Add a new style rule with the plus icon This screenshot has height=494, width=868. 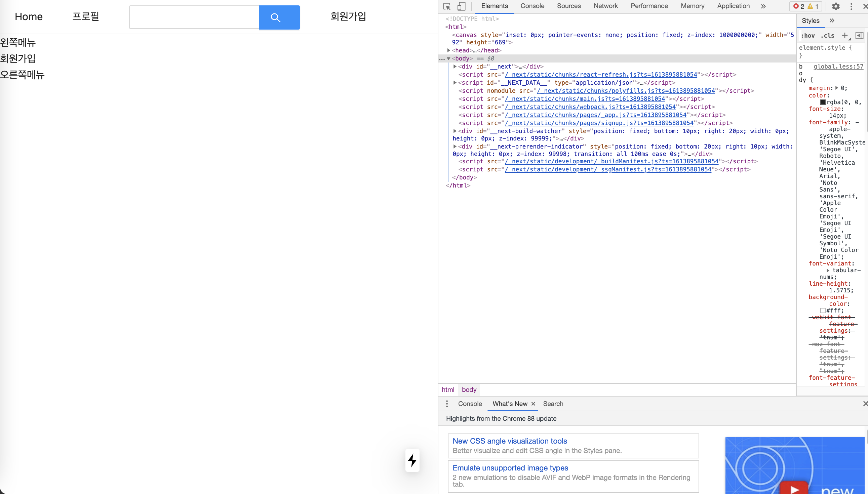(x=844, y=35)
